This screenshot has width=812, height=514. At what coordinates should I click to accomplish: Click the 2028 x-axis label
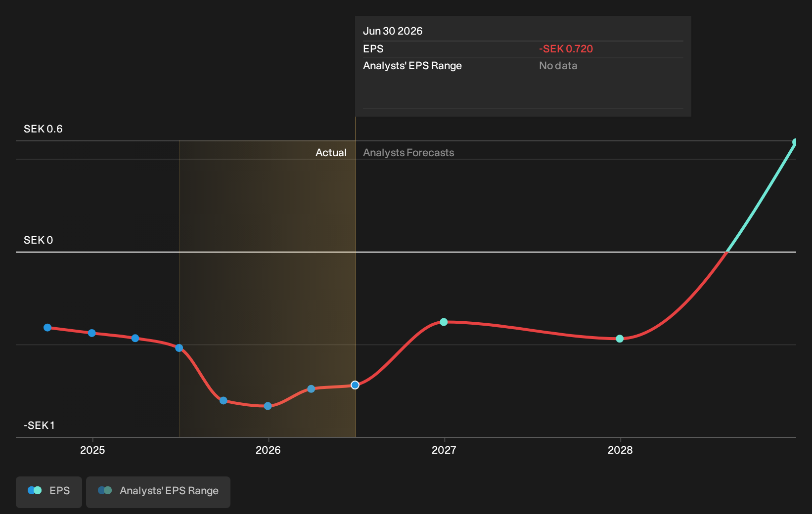pyautogui.click(x=620, y=450)
